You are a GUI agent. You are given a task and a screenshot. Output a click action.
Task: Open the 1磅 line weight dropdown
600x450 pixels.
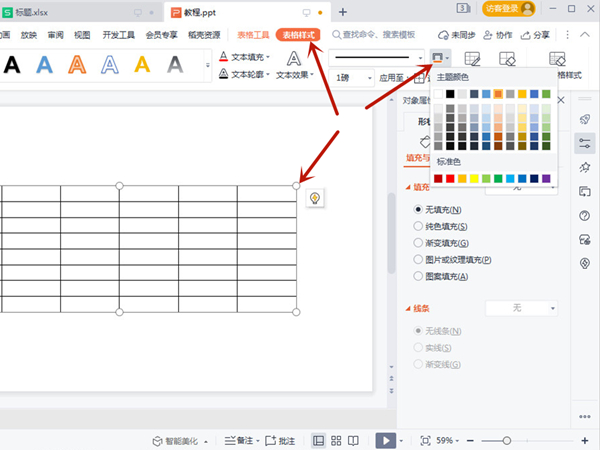354,78
